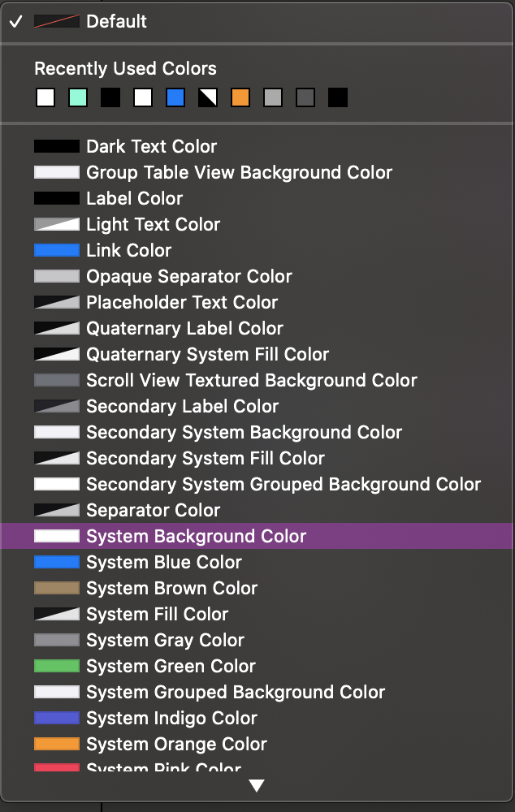515x812 pixels.
Task: Choose the blue swatch in Recently Used Colors
Action: coord(175,98)
